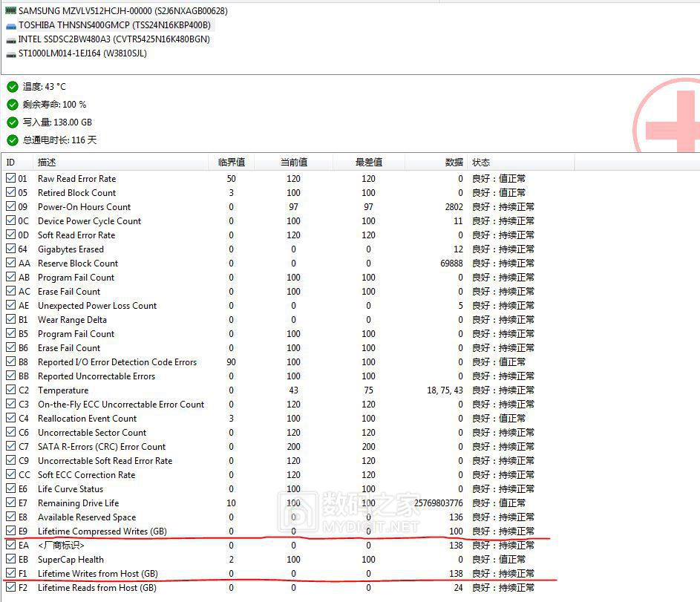Sort by 临界值 threshold column header
Screen dimensions: 700x602
(232, 163)
